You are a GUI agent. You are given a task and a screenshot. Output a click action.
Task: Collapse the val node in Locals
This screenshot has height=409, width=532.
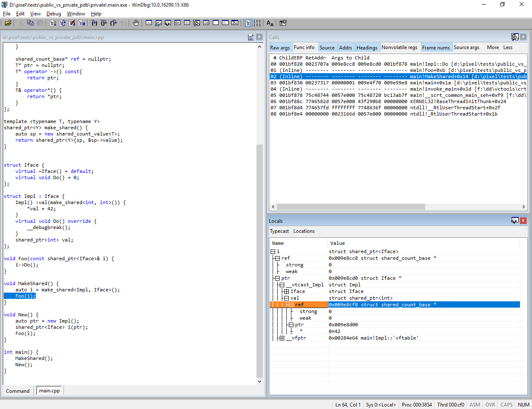(x=286, y=298)
